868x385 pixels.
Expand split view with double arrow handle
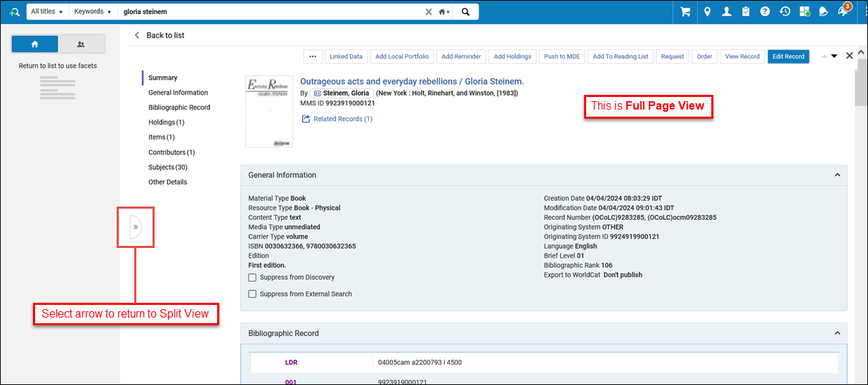135,227
